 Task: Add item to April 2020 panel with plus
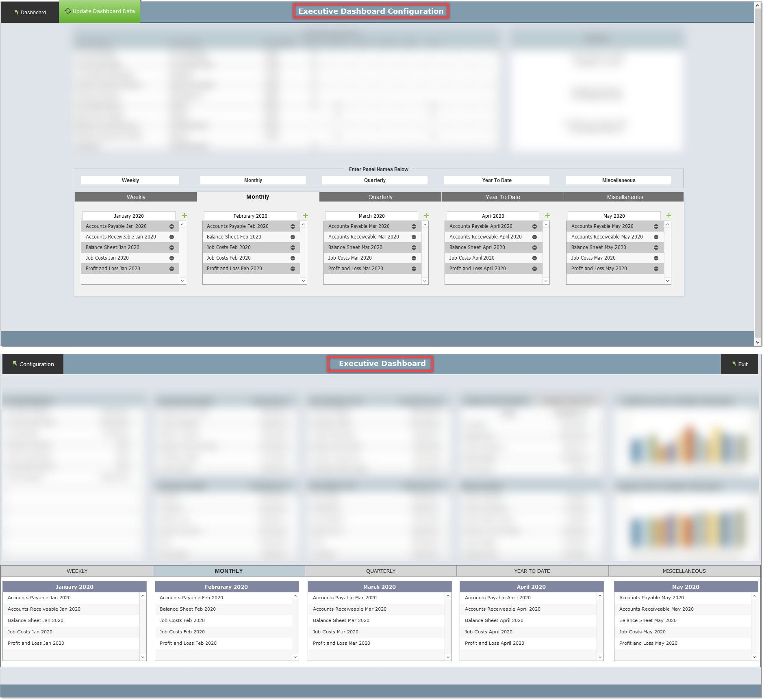(x=548, y=216)
